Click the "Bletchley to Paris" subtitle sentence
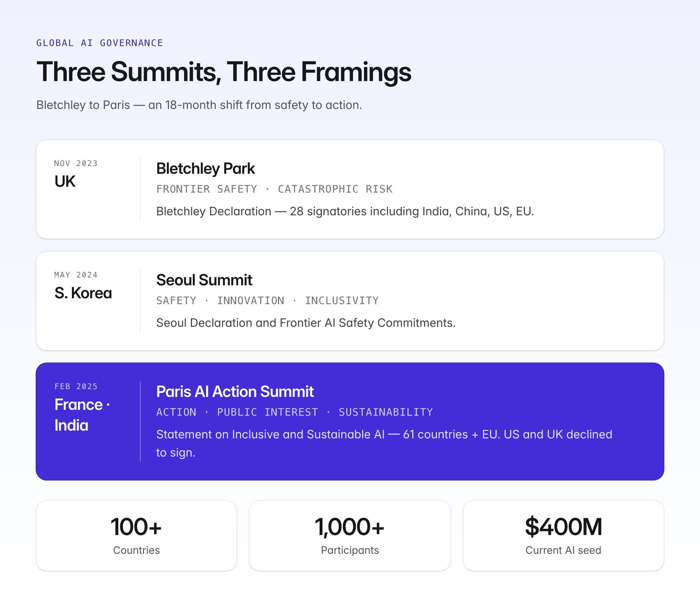Image resolution: width=700 pixels, height=607 pixels. (x=199, y=105)
